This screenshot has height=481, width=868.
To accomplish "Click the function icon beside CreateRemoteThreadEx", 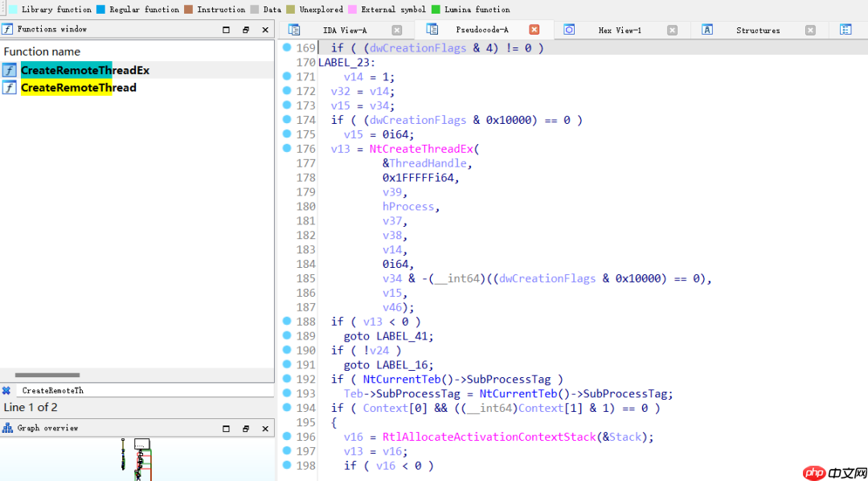I will (x=10, y=70).
